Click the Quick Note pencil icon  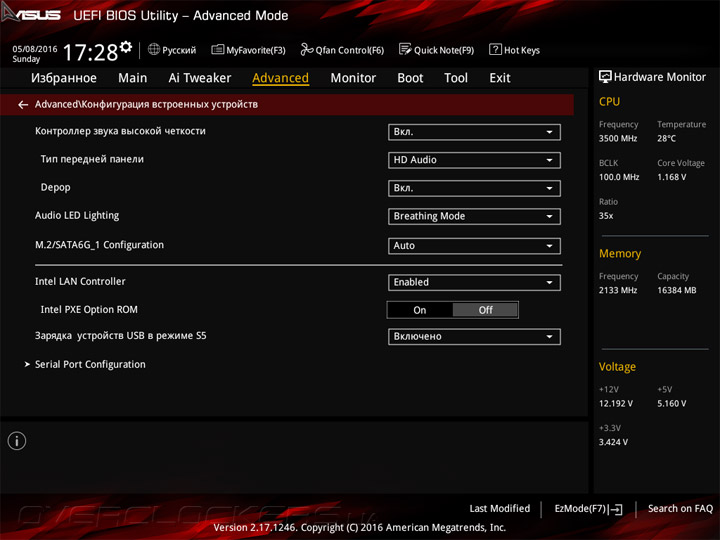click(x=405, y=49)
